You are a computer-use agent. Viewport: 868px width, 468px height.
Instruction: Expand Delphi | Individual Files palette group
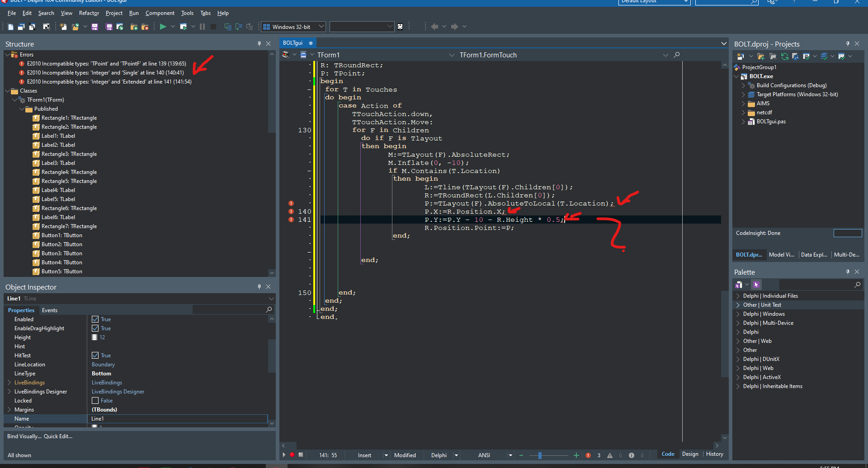(x=738, y=296)
